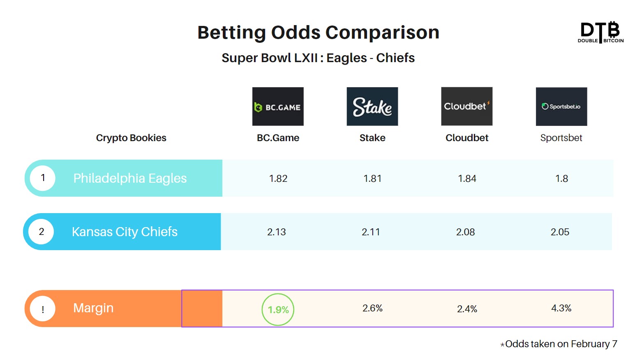
Task: Click Eagles odds 1.84 under Cloudbet
Action: coord(467,179)
